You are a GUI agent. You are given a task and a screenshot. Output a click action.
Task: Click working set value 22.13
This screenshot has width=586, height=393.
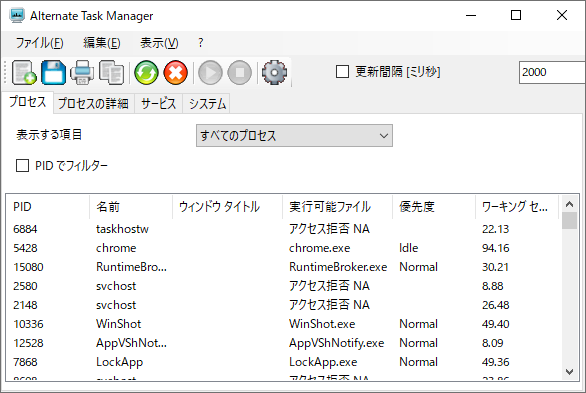click(496, 229)
